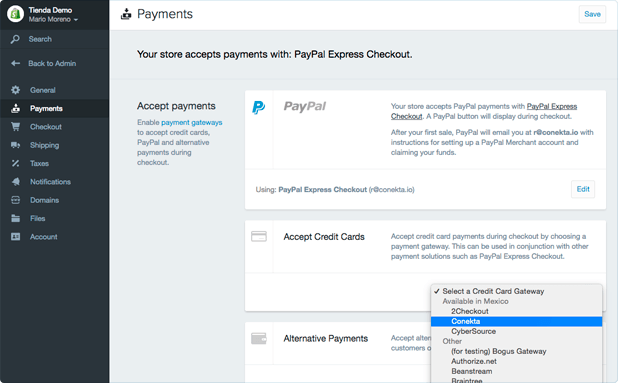Select the Checkout cart icon
The width and height of the screenshot is (618, 383).
point(15,126)
